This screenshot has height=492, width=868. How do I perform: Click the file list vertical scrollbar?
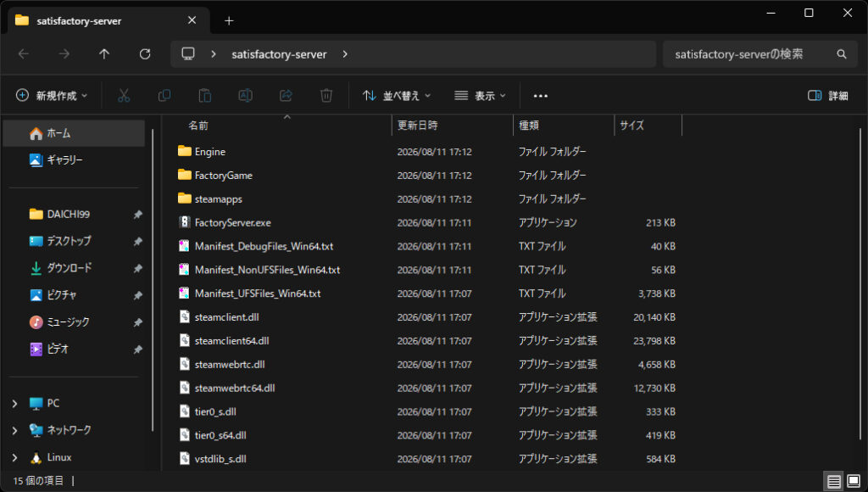coord(860,282)
